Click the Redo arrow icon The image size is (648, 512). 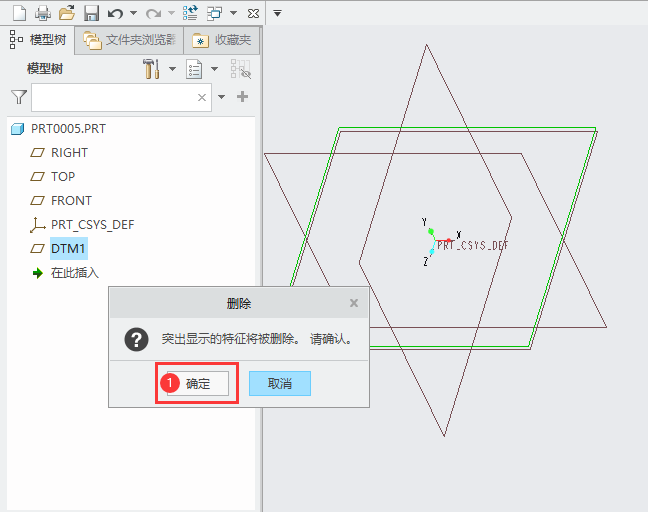tap(153, 14)
